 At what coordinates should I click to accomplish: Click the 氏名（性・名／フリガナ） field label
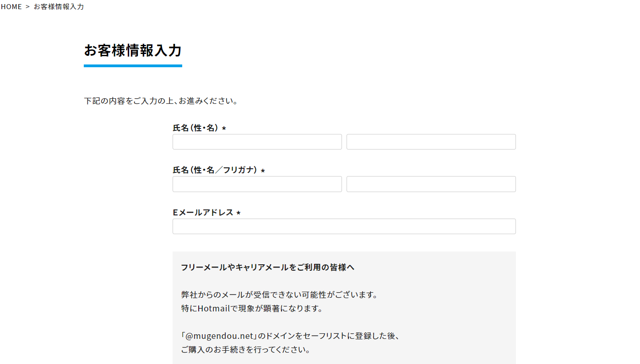click(215, 170)
